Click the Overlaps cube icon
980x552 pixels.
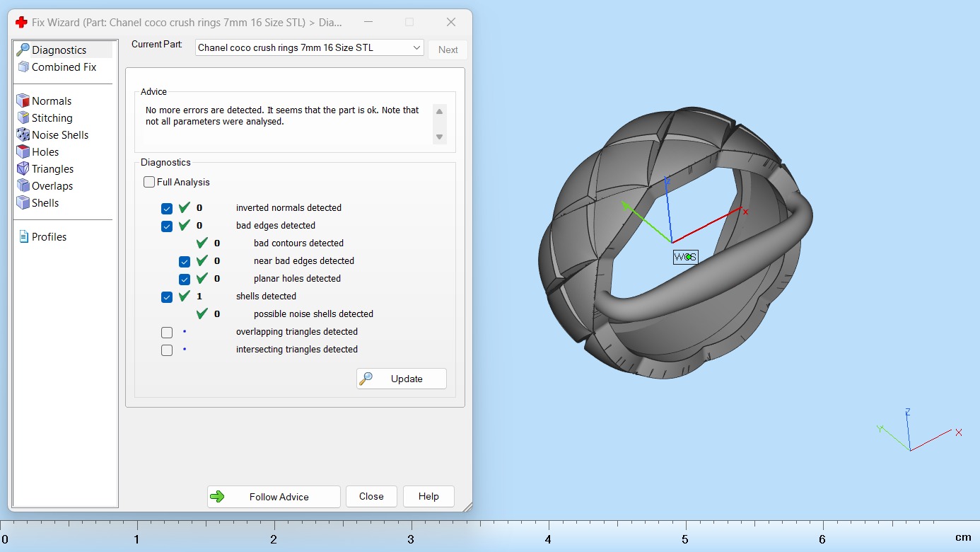click(23, 186)
